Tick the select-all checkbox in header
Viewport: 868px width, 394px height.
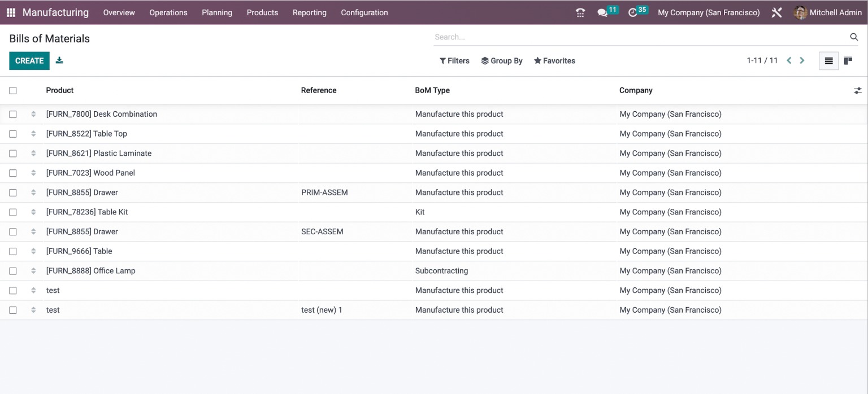point(13,90)
